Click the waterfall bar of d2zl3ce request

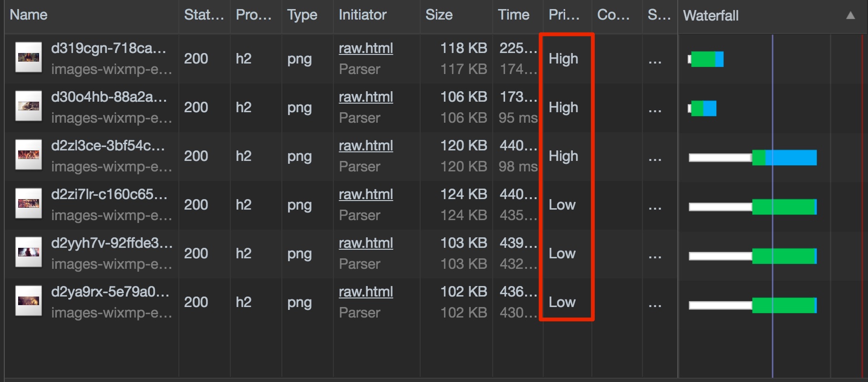coord(753,158)
